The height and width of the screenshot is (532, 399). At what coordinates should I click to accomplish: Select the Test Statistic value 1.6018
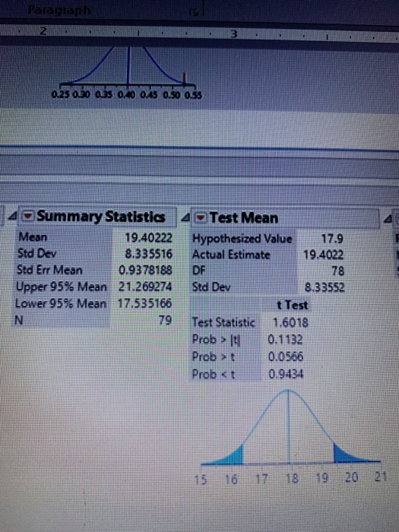click(x=291, y=322)
